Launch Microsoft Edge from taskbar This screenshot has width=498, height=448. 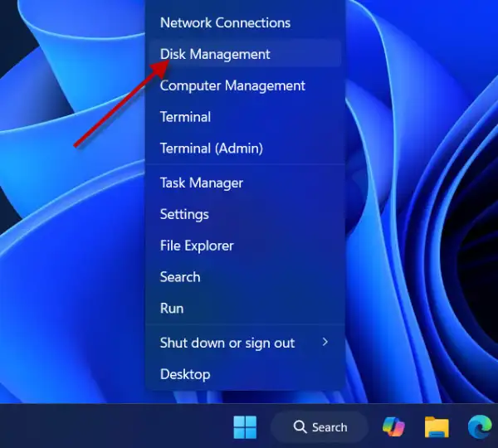(480, 427)
